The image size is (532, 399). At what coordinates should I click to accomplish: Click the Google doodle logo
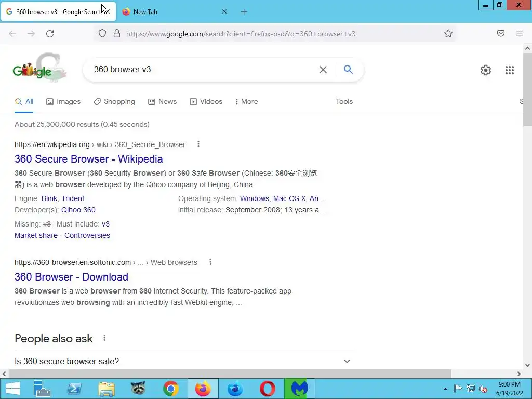(39, 68)
